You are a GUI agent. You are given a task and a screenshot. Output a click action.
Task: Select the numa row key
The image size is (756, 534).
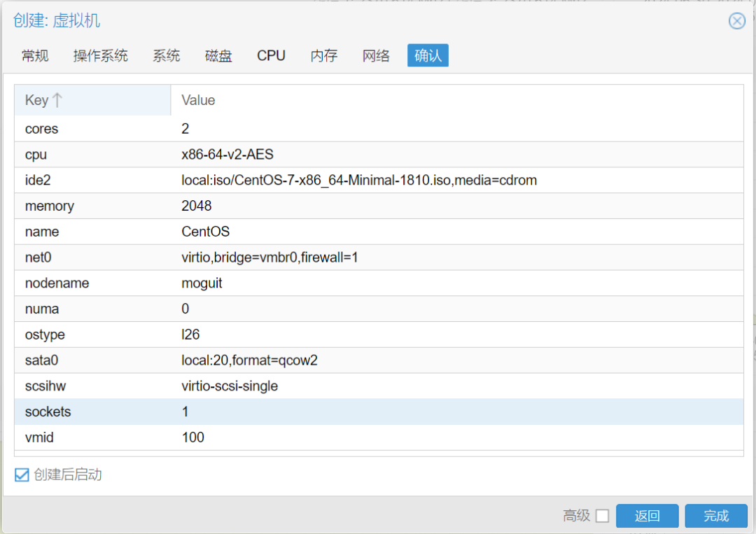tap(42, 309)
